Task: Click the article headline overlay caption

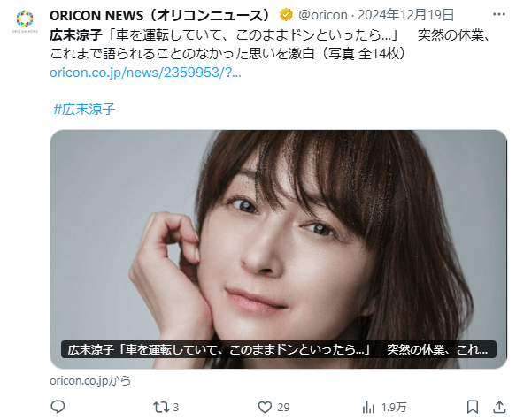Action: [x=279, y=349]
